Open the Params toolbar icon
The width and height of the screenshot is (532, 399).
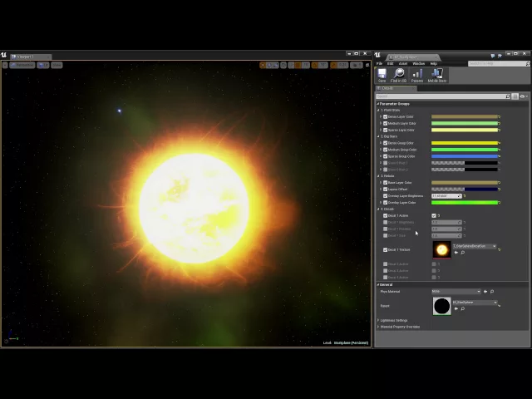pos(417,75)
